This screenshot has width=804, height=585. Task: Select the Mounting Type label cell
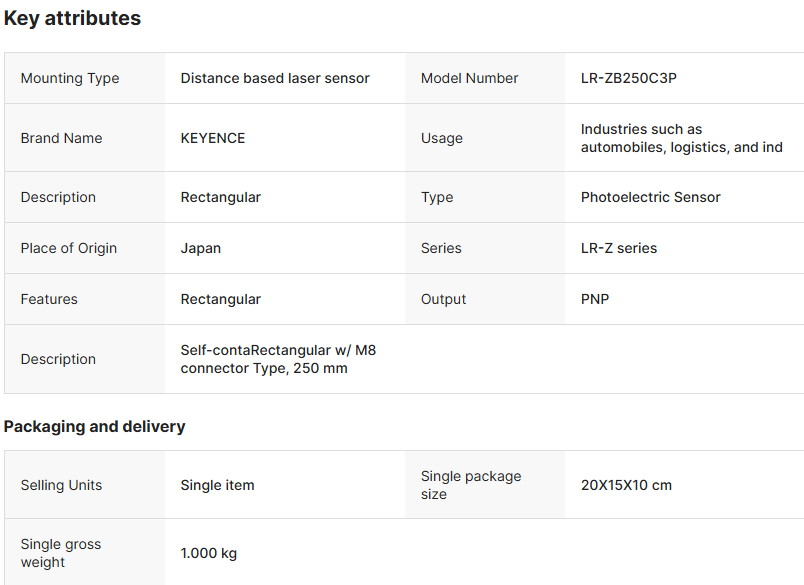tap(69, 78)
